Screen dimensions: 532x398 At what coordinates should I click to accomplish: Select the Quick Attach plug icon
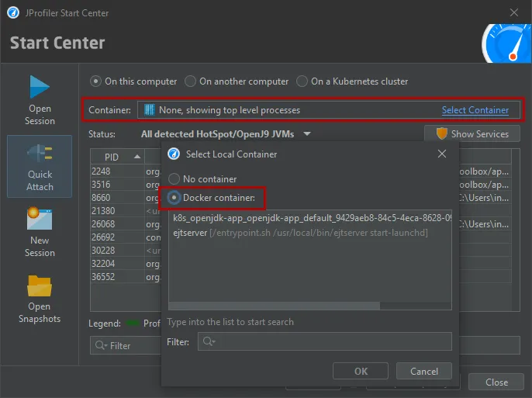[x=40, y=153]
